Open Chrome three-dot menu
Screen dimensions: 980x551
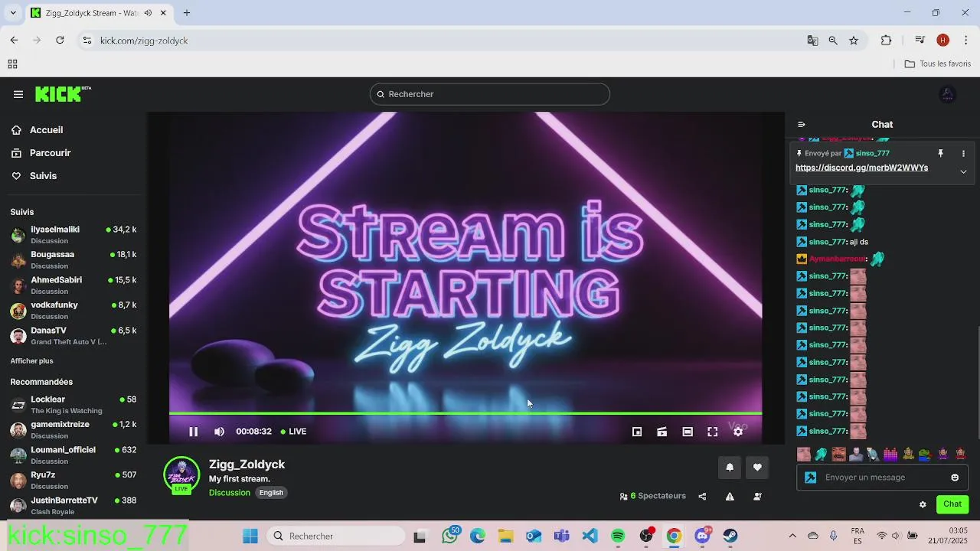click(965, 41)
